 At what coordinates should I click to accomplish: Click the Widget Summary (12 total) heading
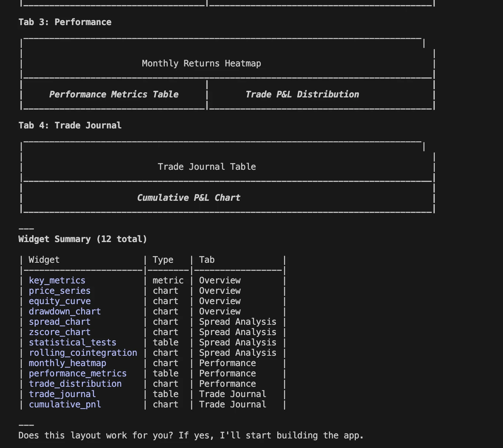pyautogui.click(x=83, y=239)
